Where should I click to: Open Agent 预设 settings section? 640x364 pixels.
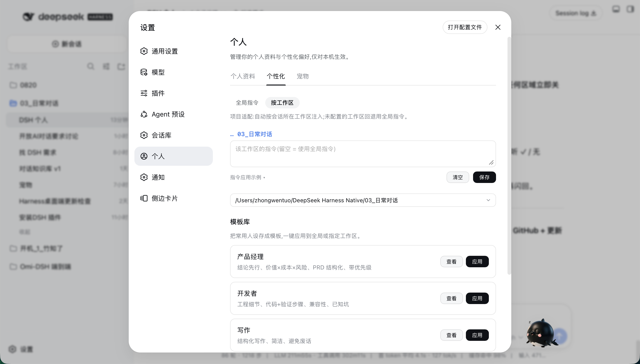173,114
